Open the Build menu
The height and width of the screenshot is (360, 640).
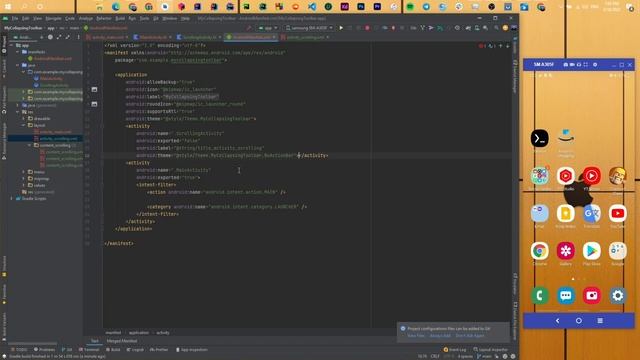120,18
